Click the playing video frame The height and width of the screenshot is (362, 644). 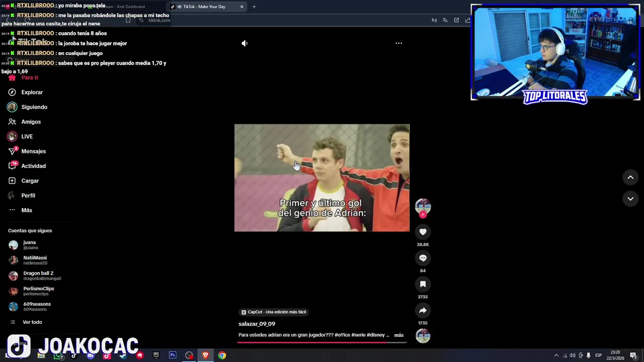click(322, 178)
